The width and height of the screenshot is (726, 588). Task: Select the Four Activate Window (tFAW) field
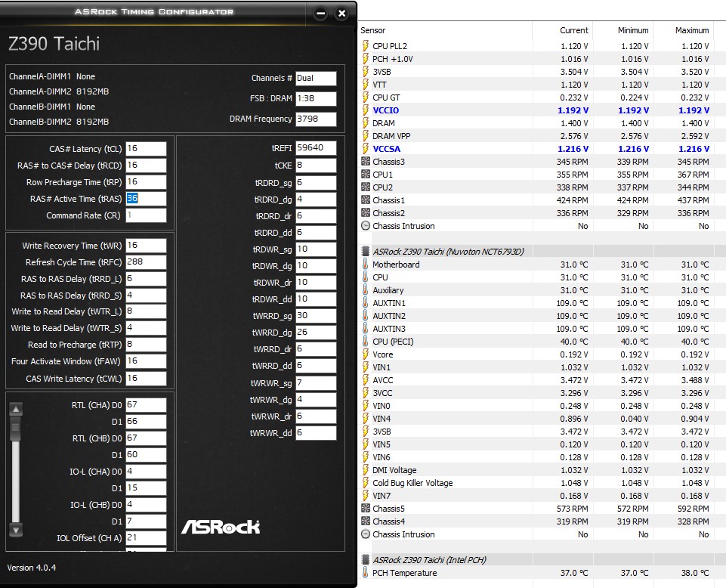[x=146, y=361]
